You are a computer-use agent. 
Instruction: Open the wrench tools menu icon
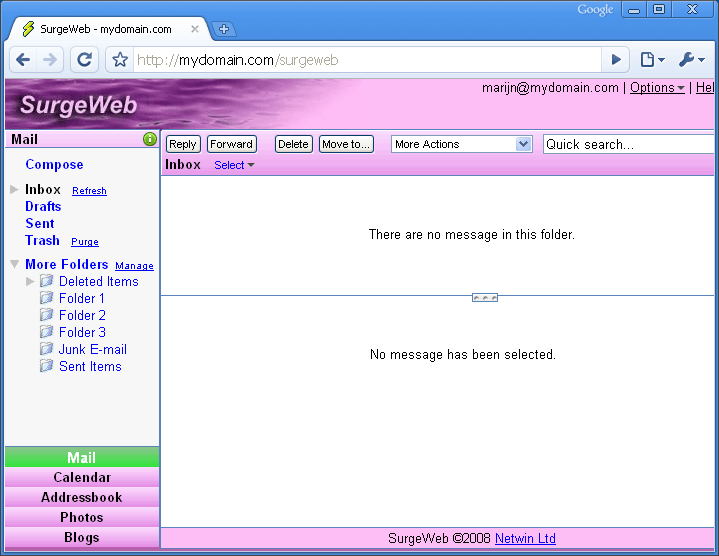[691, 60]
